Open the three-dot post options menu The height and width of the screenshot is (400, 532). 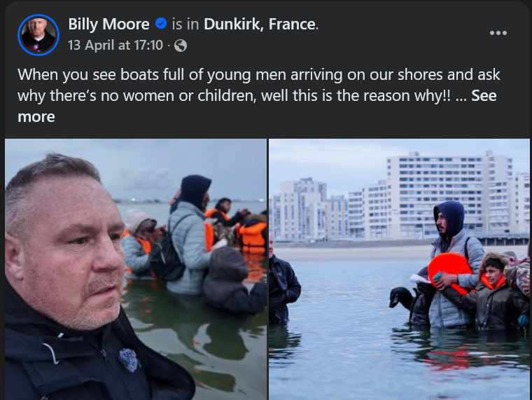click(498, 33)
